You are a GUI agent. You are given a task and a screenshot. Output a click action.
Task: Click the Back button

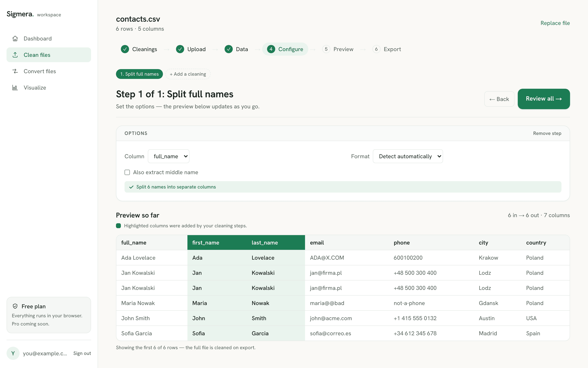point(499,99)
